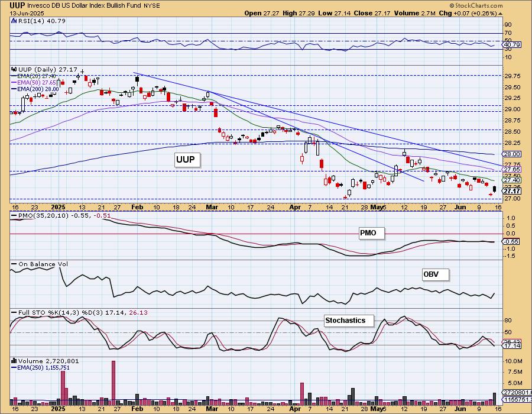This screenshot has height=414, width=532.
Task: Click the -0.55 PMO value tag
Action: (x=512, y=242)
